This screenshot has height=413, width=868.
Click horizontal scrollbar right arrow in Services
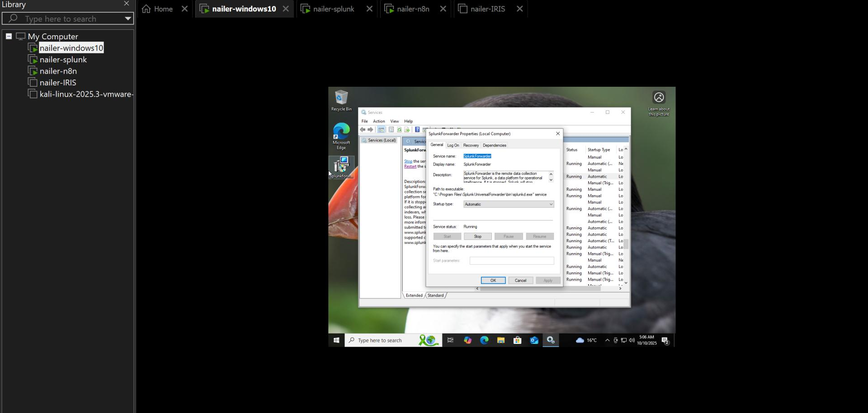pos(620,289)
